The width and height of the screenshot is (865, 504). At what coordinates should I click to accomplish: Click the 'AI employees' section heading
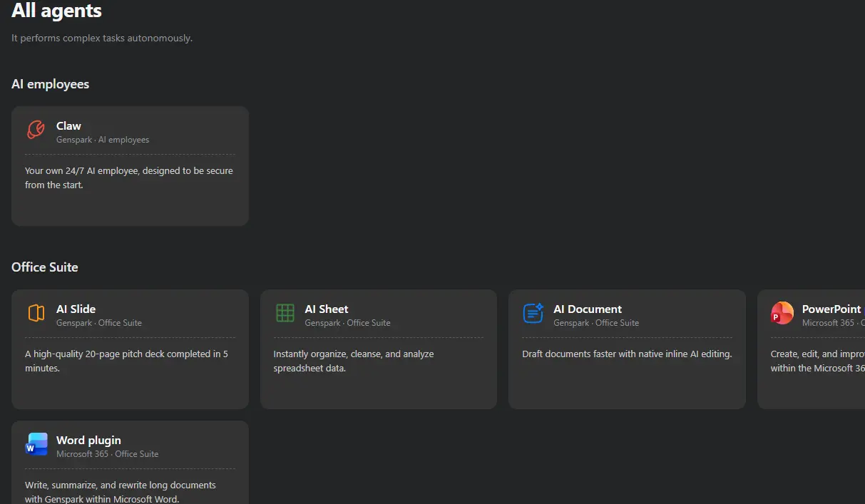tap(51, 84)
